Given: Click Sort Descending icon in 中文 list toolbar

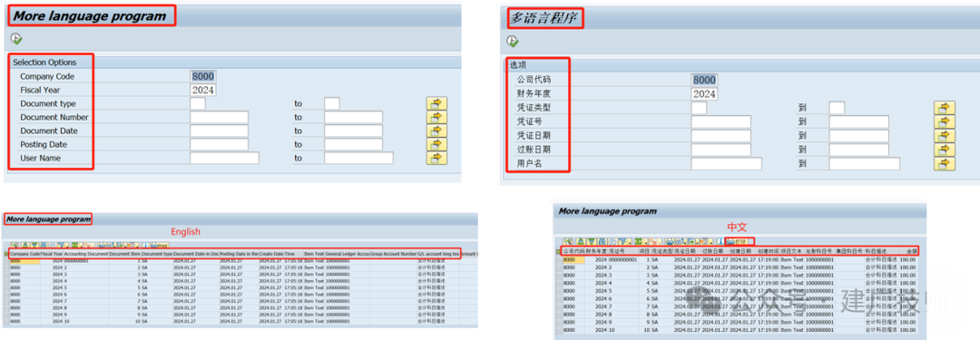Looking at the screenshot, I should point(592,241).
